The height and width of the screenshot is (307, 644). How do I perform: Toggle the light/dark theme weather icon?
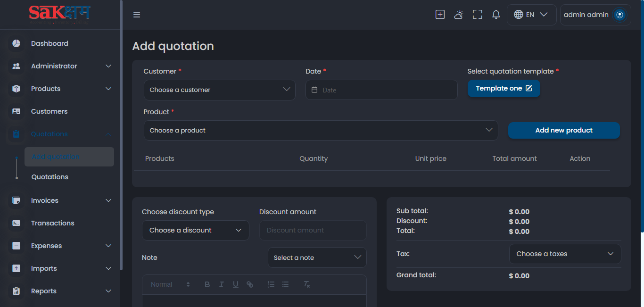tap(458, 15)
